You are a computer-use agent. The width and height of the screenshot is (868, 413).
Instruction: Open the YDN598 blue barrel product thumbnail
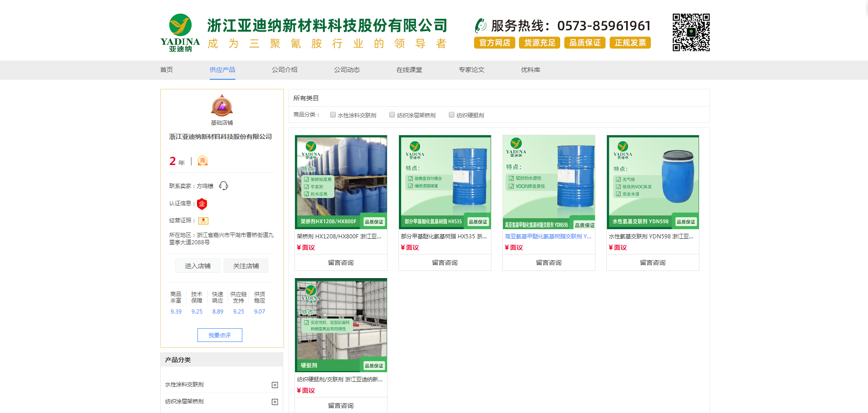click(x=653, y=182)
